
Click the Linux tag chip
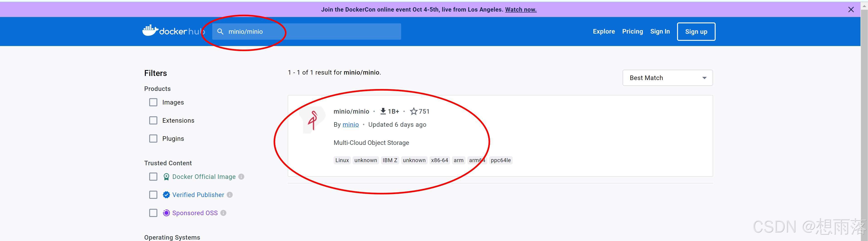point(342,160)
